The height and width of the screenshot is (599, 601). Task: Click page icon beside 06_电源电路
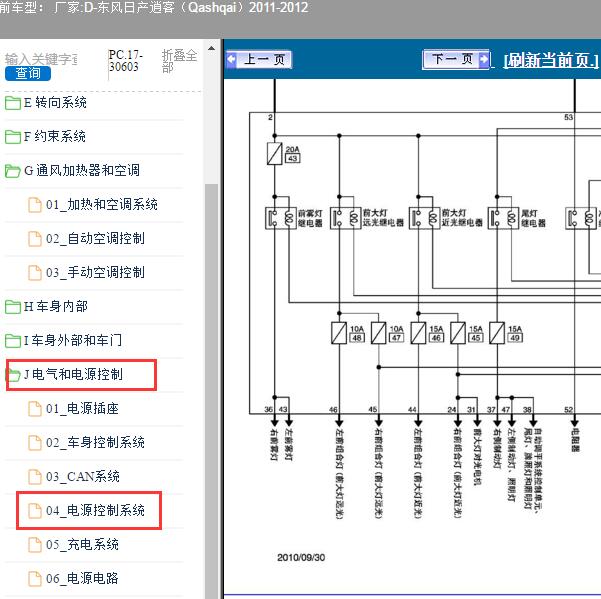click(x=35, y=578)
